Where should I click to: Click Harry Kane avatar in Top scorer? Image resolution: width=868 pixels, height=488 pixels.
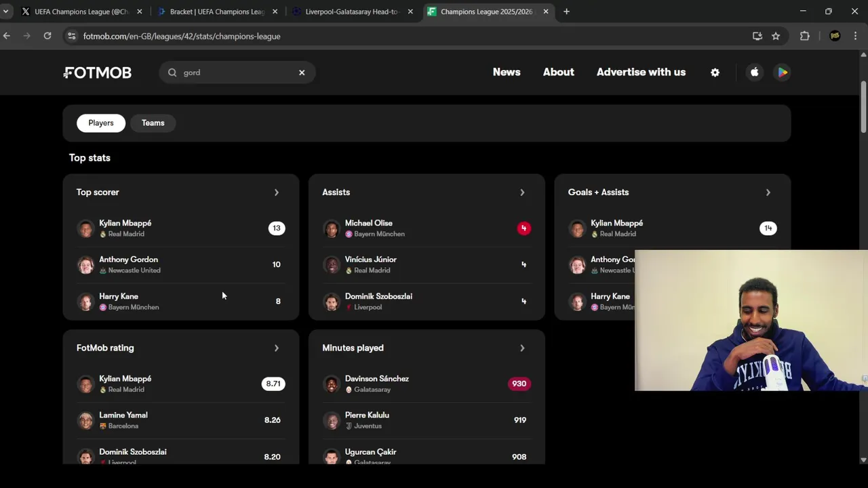pos(85,302)
